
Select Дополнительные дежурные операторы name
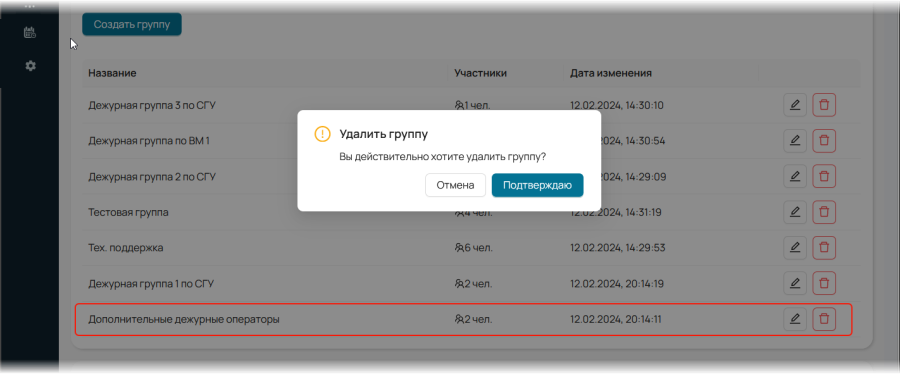coord(184,319)
